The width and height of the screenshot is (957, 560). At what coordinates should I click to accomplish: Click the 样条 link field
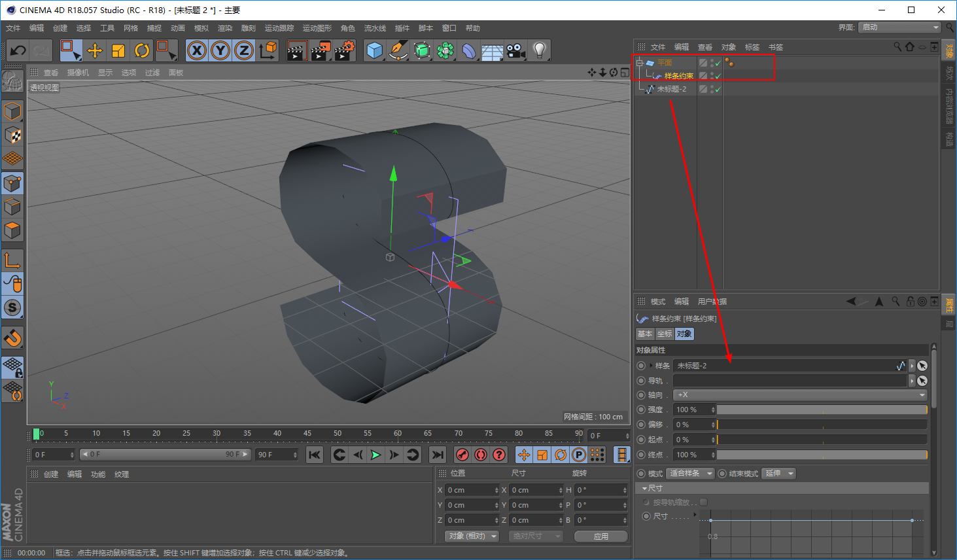[791, 366]
